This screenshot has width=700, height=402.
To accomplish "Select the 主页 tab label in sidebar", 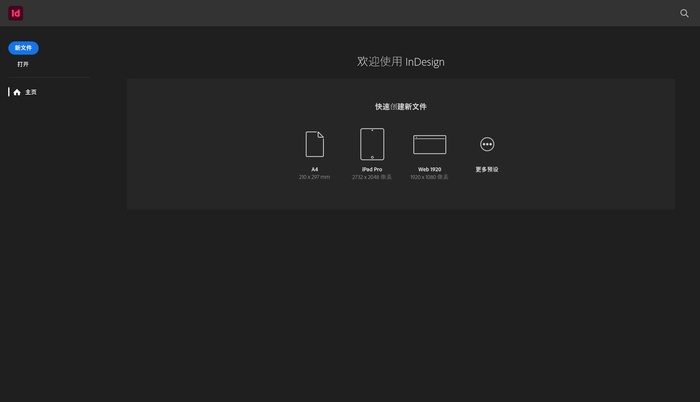I will (x=31, y=92).
